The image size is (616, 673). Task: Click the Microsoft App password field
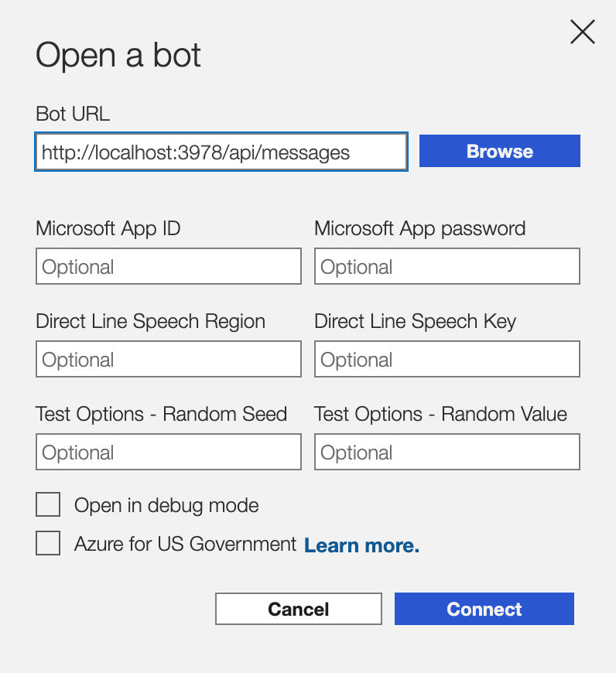(447, 266)
